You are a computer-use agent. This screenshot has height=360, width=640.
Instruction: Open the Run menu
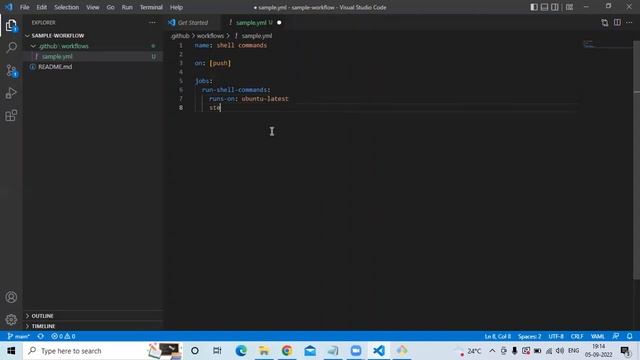point(127,7)
